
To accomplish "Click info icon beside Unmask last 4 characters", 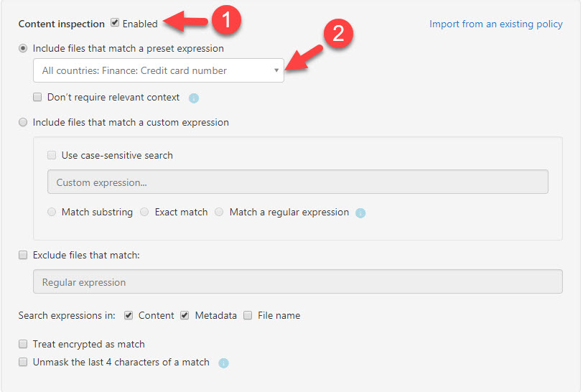I will 223,363.
